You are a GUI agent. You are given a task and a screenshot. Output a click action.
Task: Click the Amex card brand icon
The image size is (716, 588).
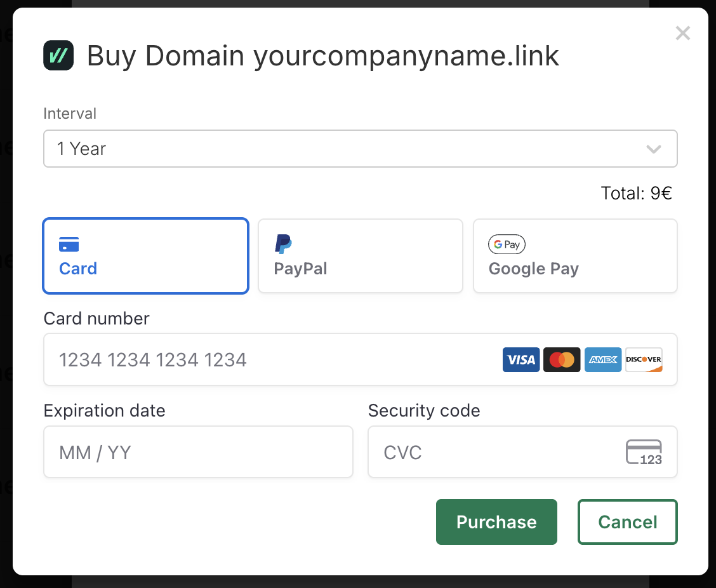click(602, 360)
